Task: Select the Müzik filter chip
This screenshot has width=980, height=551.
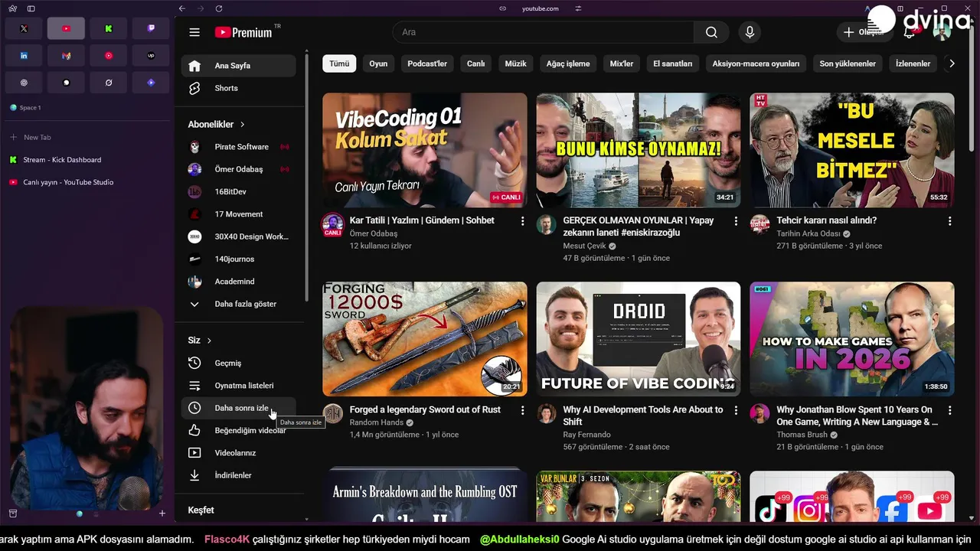Action: pyautogui.click(x=516, y=64)
